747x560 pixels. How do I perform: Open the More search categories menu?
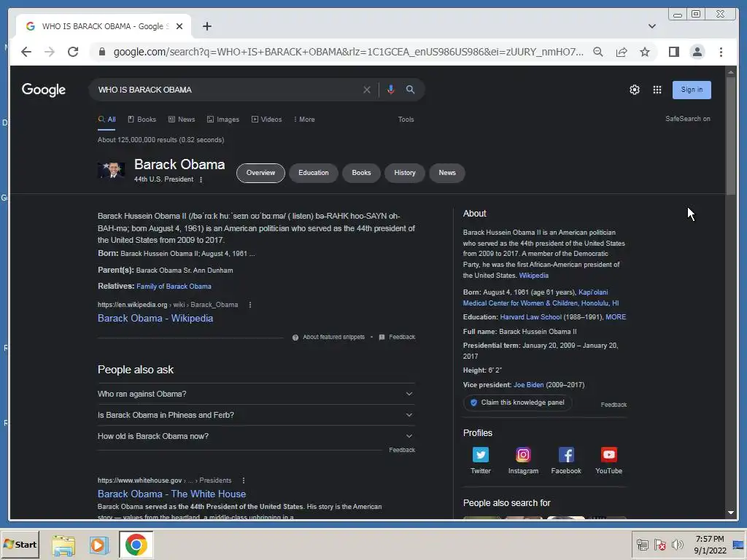(304, 120)
